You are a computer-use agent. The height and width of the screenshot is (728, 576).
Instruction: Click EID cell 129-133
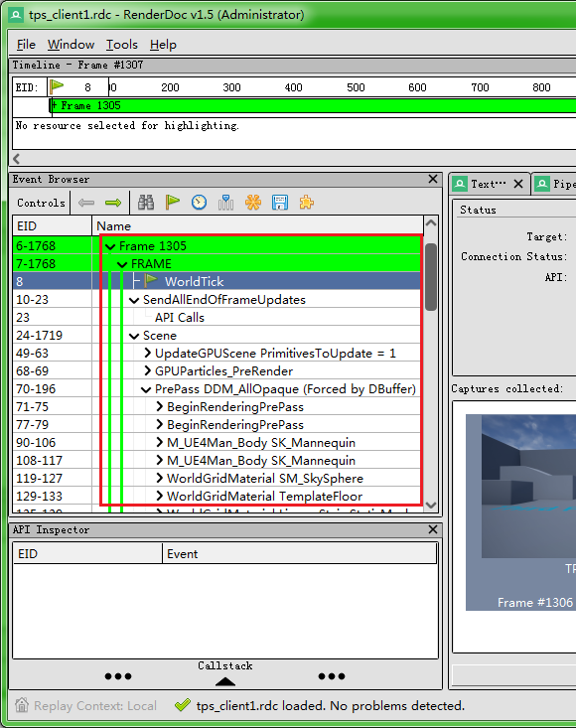pos(52,497)
